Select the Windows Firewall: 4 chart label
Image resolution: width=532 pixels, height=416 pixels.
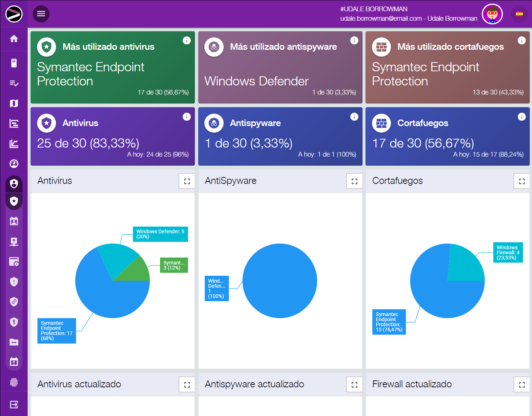508,253
